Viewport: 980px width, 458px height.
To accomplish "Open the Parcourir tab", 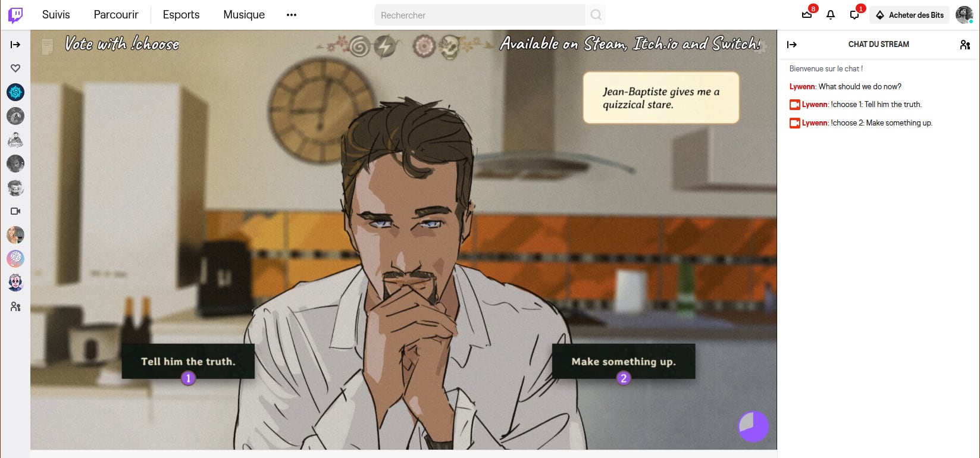I will (x=116, y=15).
